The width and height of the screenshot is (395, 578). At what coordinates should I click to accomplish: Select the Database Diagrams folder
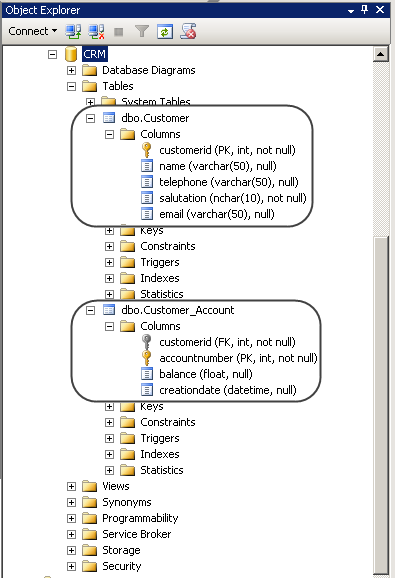[148, 70]
